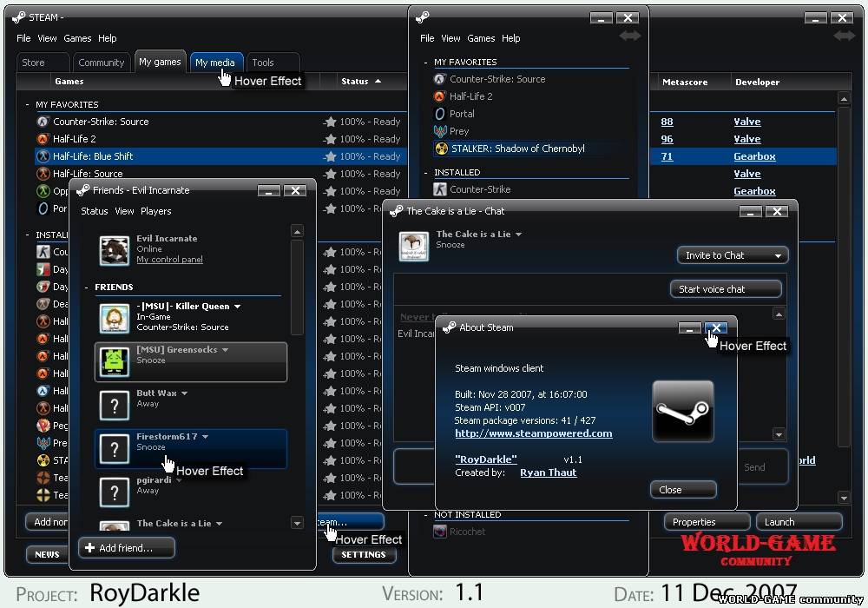Click the resize arrows icon in mini games window

click(630, 36)
